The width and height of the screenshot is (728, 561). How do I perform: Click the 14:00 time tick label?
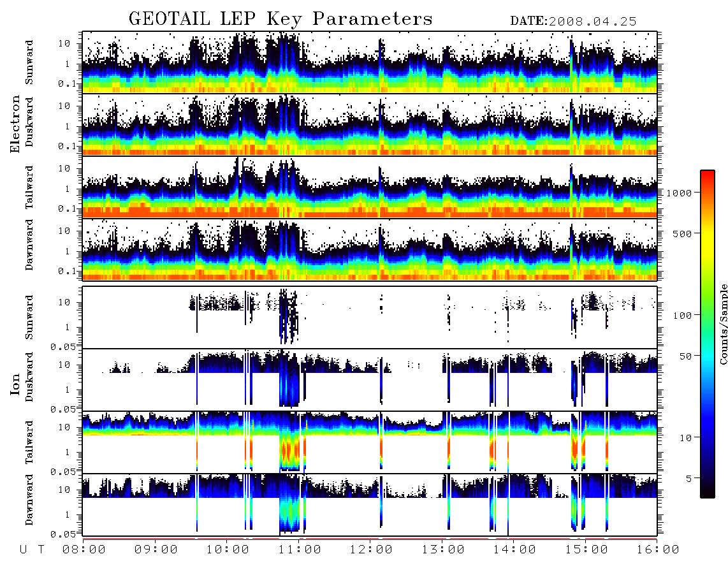514,550
